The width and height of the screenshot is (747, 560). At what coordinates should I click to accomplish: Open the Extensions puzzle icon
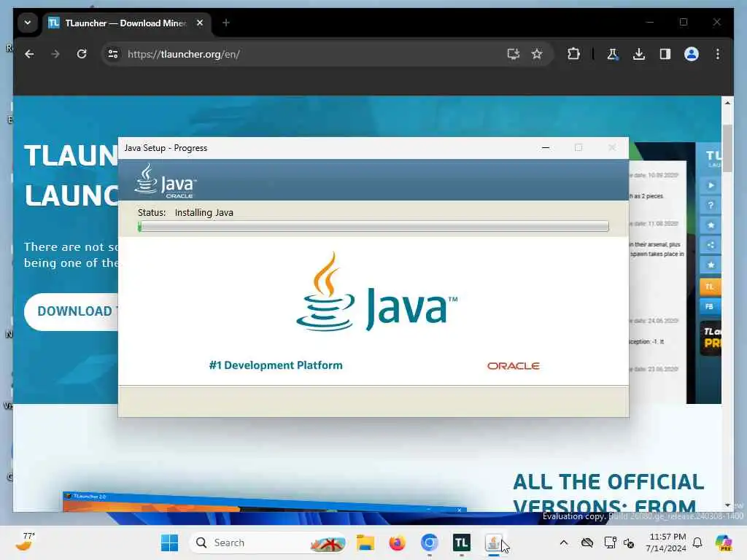pos(573,54)
